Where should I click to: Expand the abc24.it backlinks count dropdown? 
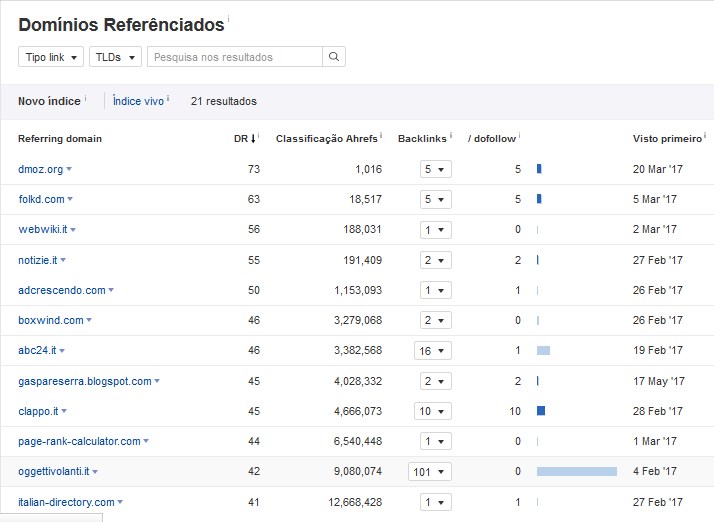[433, 351]
